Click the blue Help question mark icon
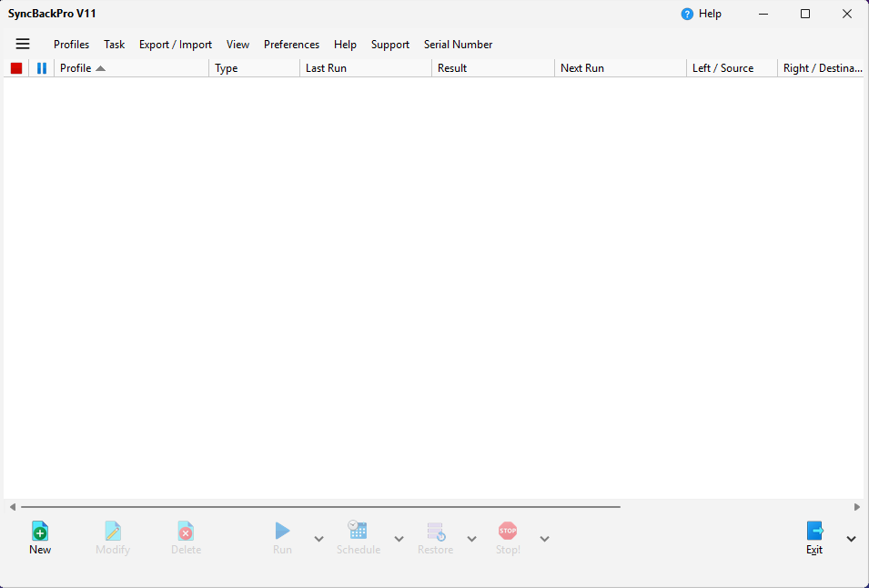The height and width of the screenshot is (588, 869). click(x=687, y=15)
